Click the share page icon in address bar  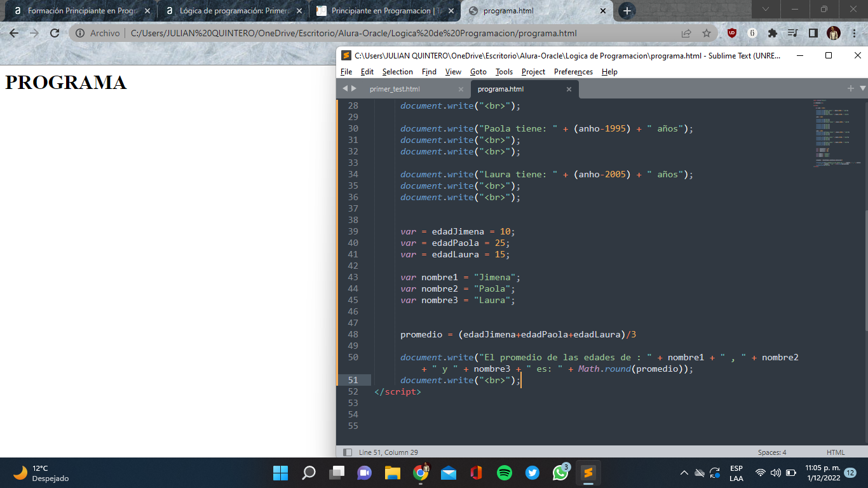click(686, 33)
